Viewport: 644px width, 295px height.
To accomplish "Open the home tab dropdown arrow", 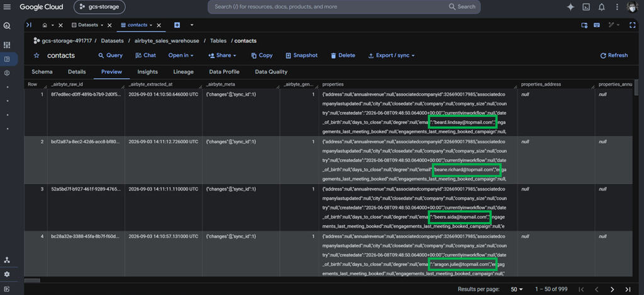I will 53,25.
